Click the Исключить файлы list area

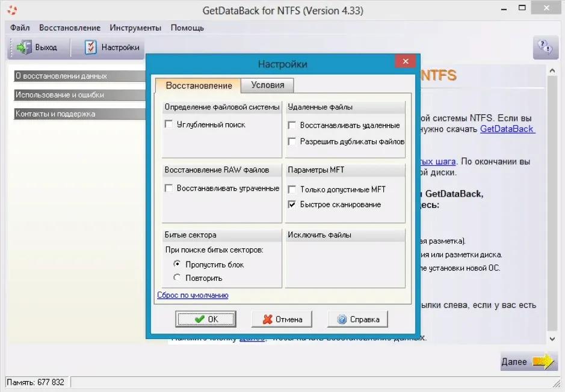click(x=345, y=264)
